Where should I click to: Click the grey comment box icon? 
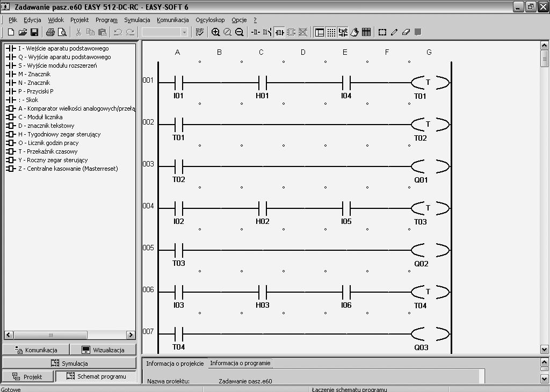418,32
